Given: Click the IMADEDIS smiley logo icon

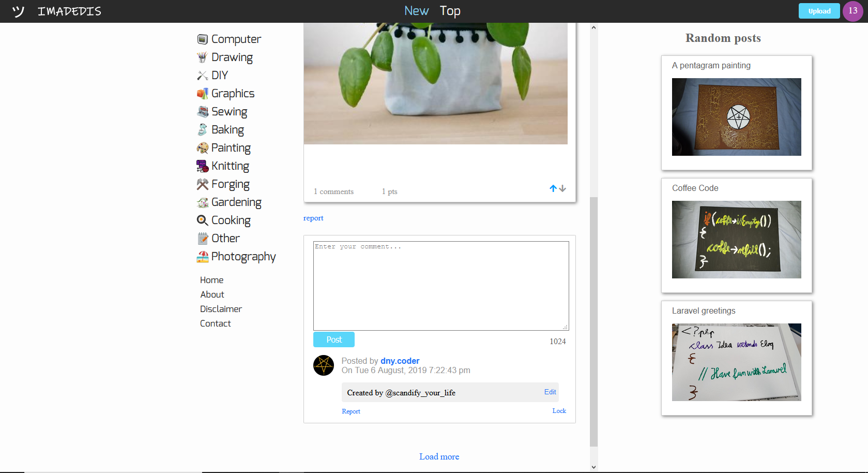Looking at the screenshot, I should coord(18,11).
